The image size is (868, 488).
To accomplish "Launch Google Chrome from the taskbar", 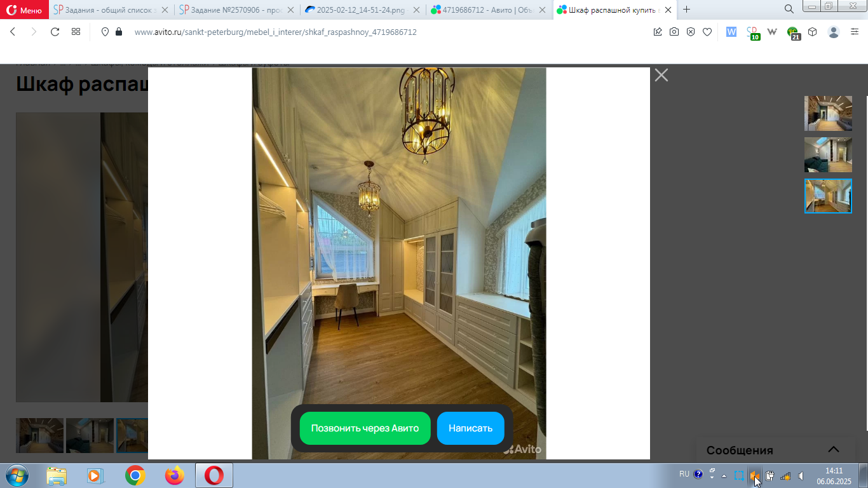I will [135, 475].
